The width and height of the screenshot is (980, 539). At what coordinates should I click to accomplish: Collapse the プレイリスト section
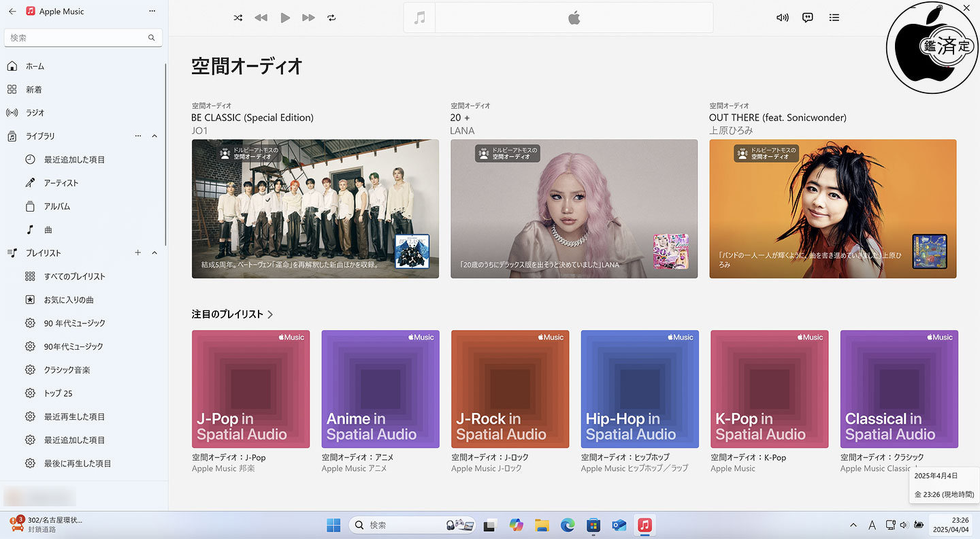154,253
